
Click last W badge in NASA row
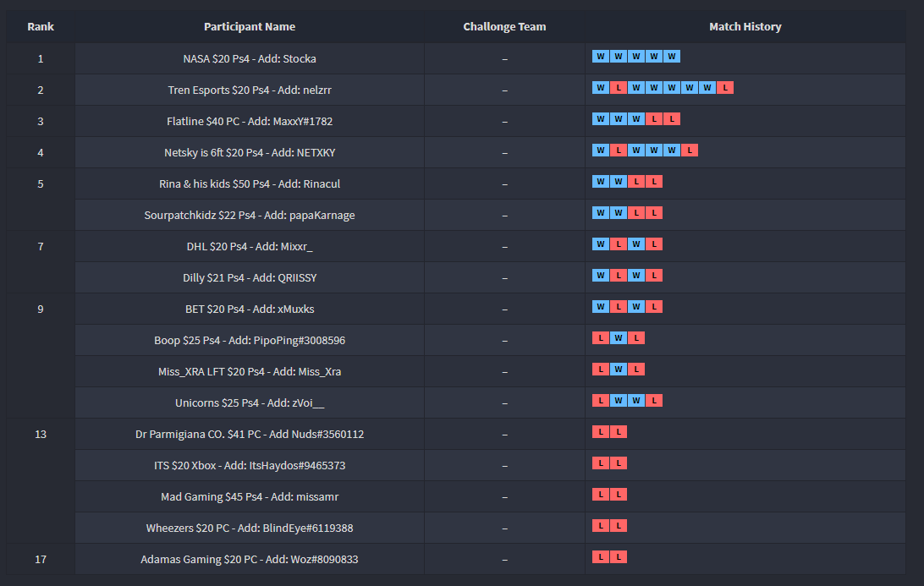click(x=672, y=57)
